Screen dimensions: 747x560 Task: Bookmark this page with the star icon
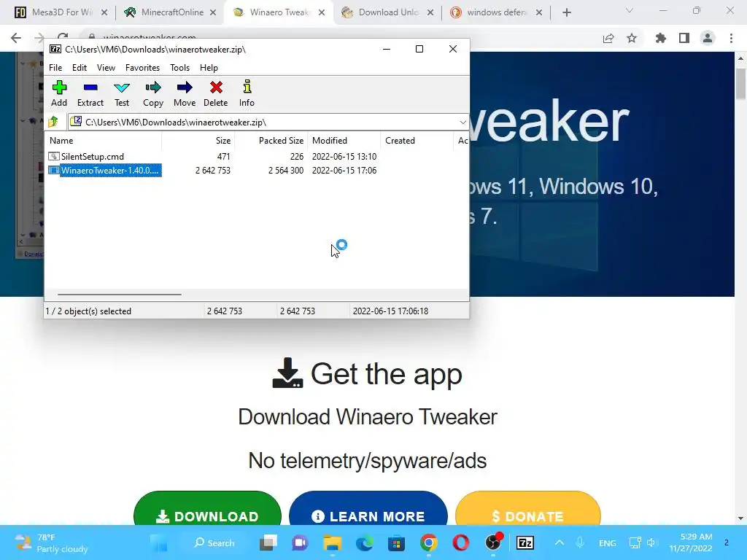632,38
